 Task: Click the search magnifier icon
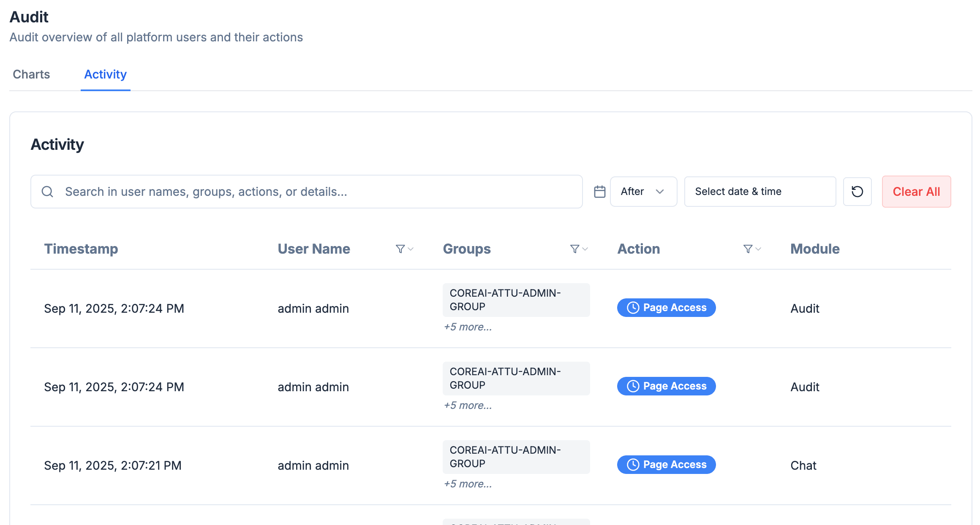pyautogui.click(x=47, y=192)
